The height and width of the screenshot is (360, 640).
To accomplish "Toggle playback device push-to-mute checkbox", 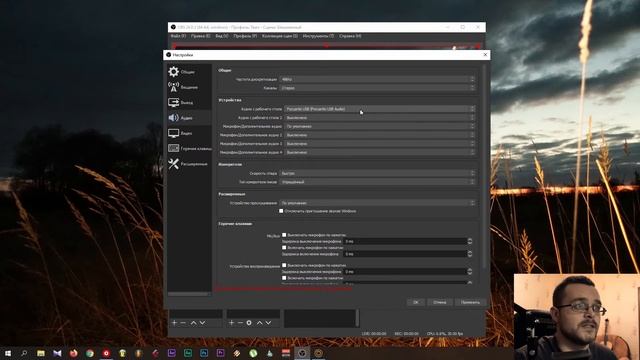I will (284, 265).
